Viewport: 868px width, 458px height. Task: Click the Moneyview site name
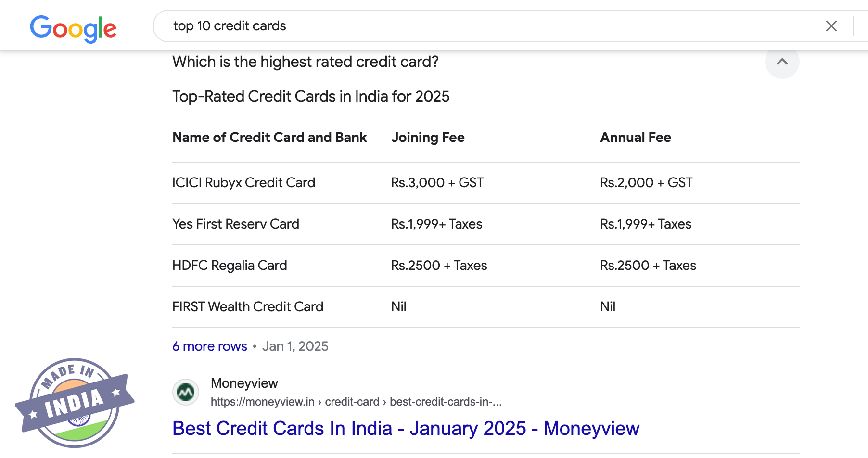tap(244, 383)
